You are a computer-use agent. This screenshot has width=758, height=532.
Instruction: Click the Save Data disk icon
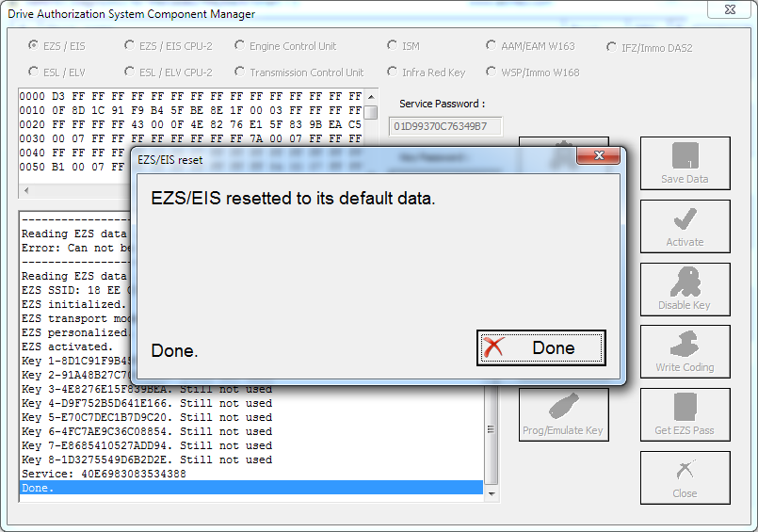click(x=685, y=155)
